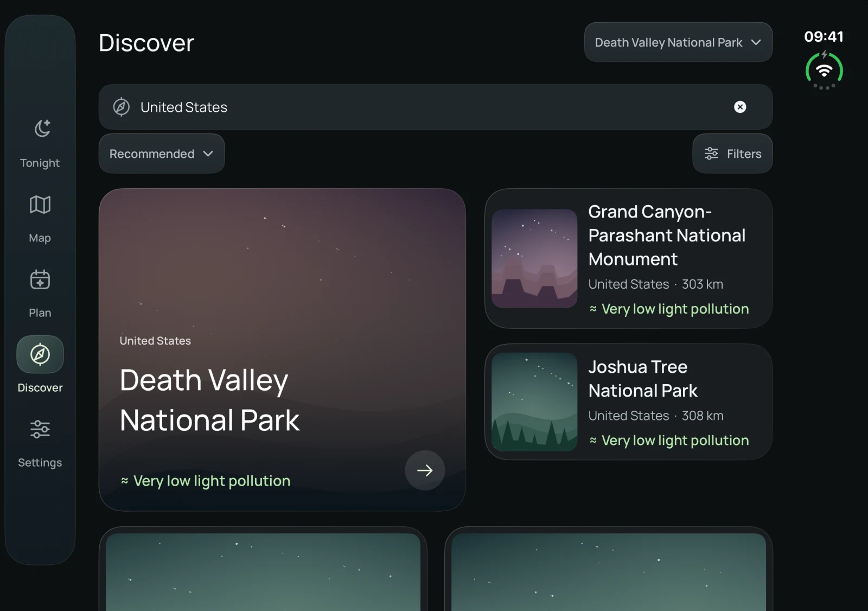Open the Map sidebar icon
This screenshot has width=868, height=611.
tap(40, 205)
